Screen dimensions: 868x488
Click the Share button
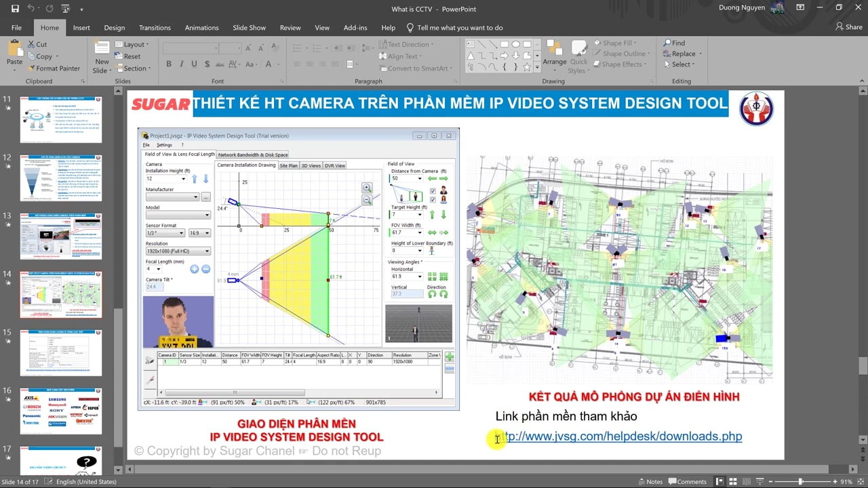848,27
